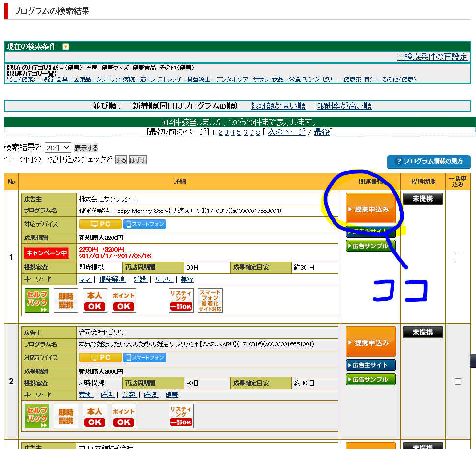Click the 本人OK icon under Happy Mommy Story
Image resolution: width=476 pixels, height=449 pixels.
click(94, 301)
